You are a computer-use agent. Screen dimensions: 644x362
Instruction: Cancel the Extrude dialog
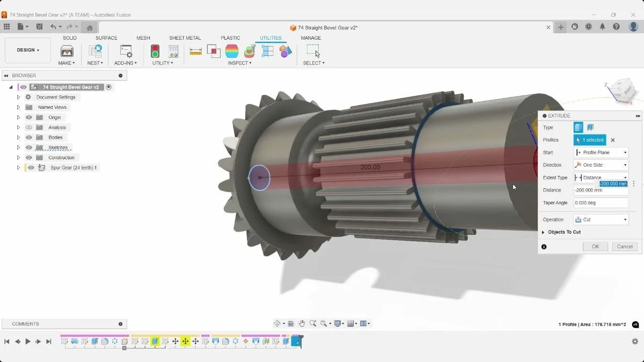(625, 247)
